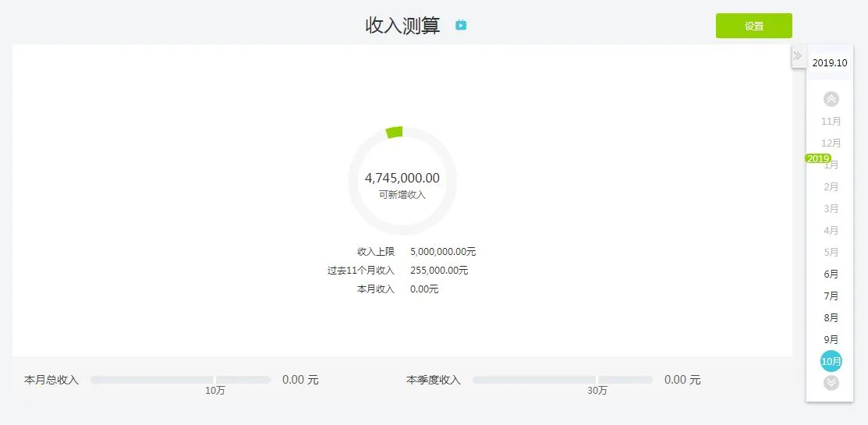Select 9月 in the month list
The image size is (868, 425).
point(831,340)
